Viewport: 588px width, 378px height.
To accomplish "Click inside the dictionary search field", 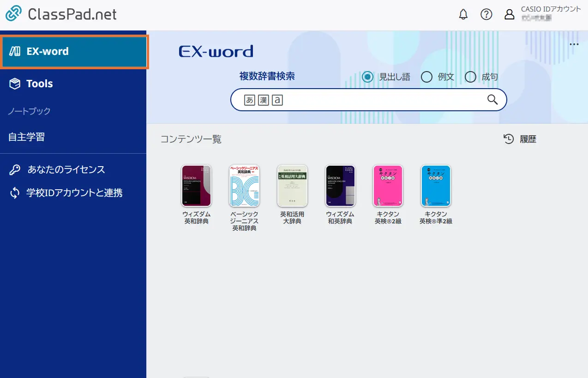I will 368,100.
